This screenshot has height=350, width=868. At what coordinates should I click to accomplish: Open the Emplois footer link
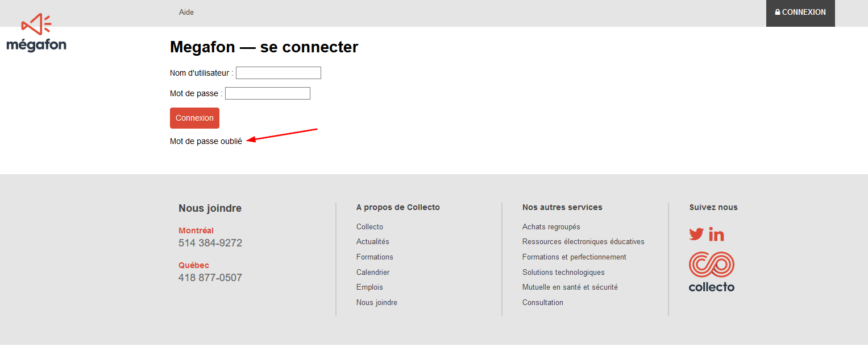click(x=369, y=287)
